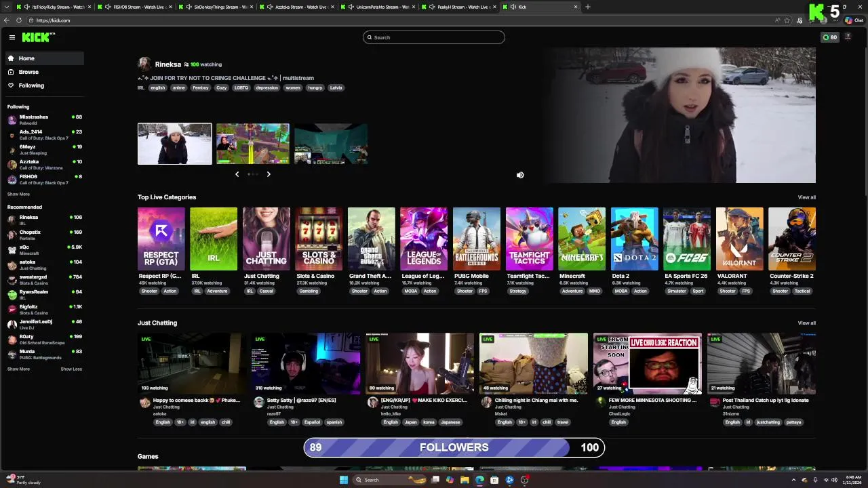Select the third dark carousel thumbnail
868x488 pixels.
[331, 144]
